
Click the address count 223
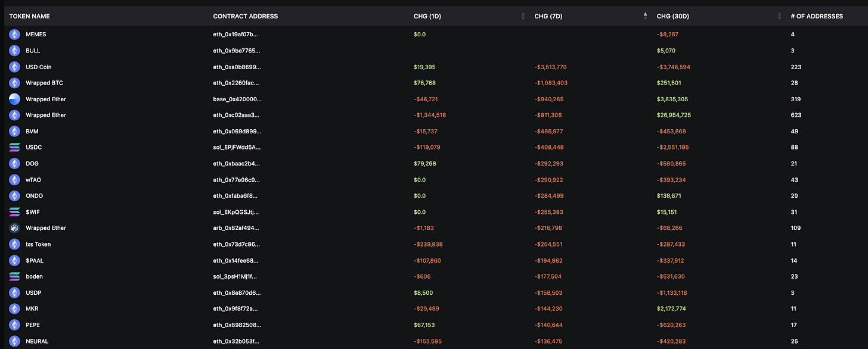(x=795, y=67)
